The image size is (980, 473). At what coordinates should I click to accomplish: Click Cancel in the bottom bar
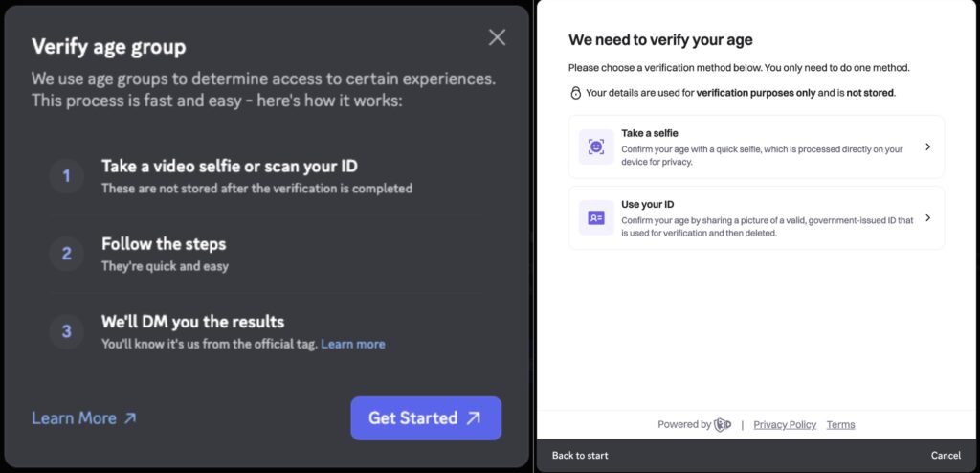(x=945, y=455)
